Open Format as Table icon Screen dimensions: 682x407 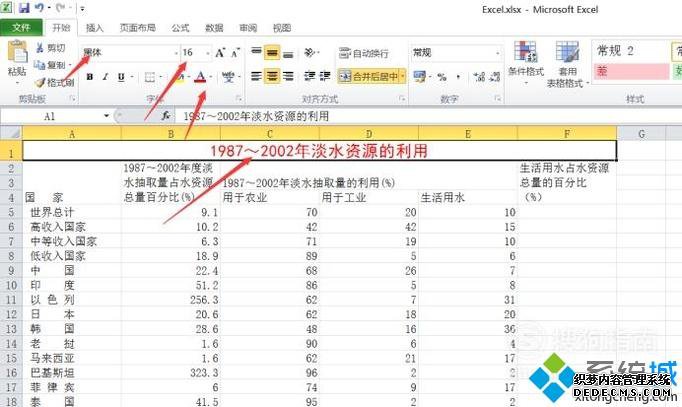[x=567, y=51]
